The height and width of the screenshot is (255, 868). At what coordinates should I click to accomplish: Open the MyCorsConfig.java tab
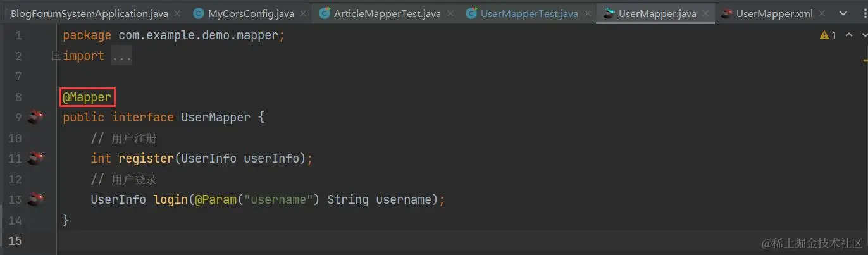[x=252, y=13]
